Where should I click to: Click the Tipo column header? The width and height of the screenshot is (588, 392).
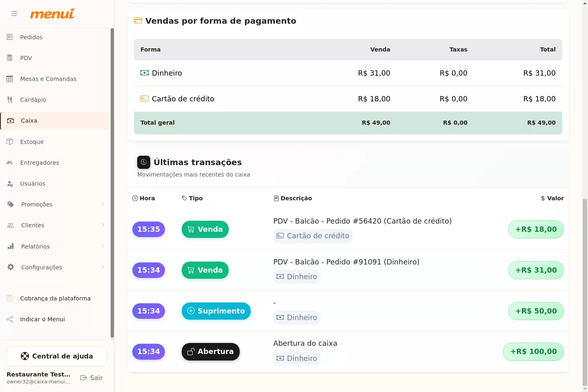pyautogui.click(x=192, y=198)
